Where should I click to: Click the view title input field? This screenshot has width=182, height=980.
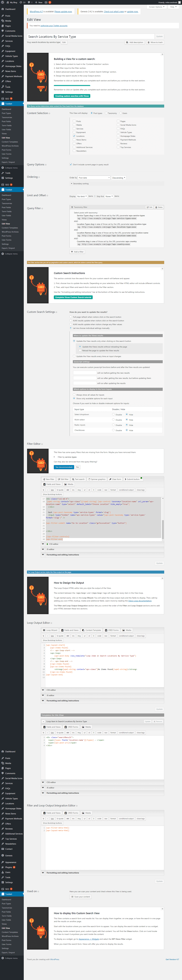[91, 36]
